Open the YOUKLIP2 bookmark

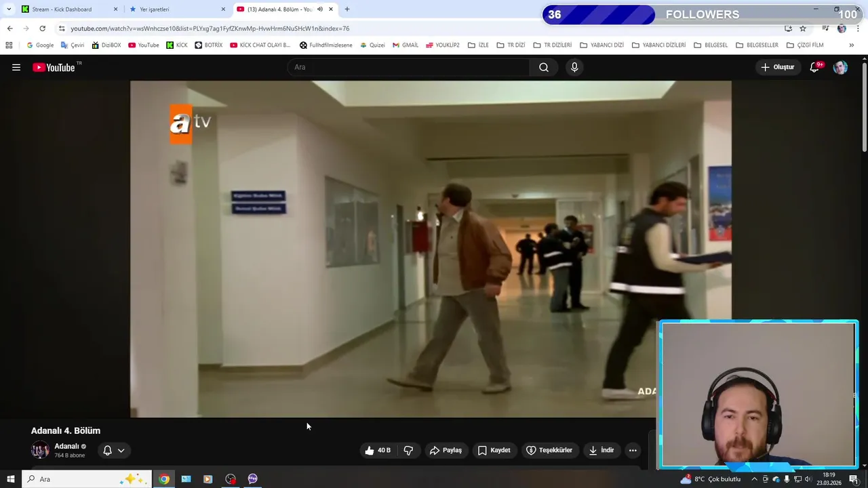click(443, 45)
